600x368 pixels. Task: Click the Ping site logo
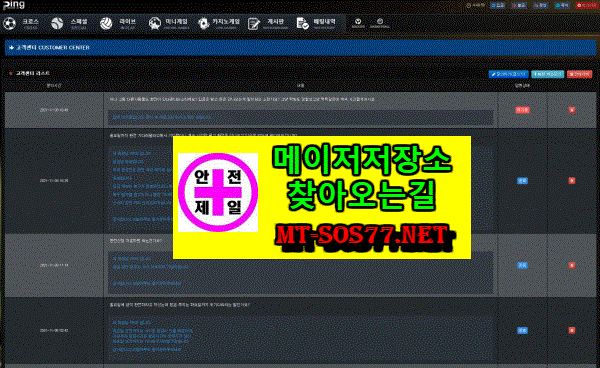coord(14,5)
